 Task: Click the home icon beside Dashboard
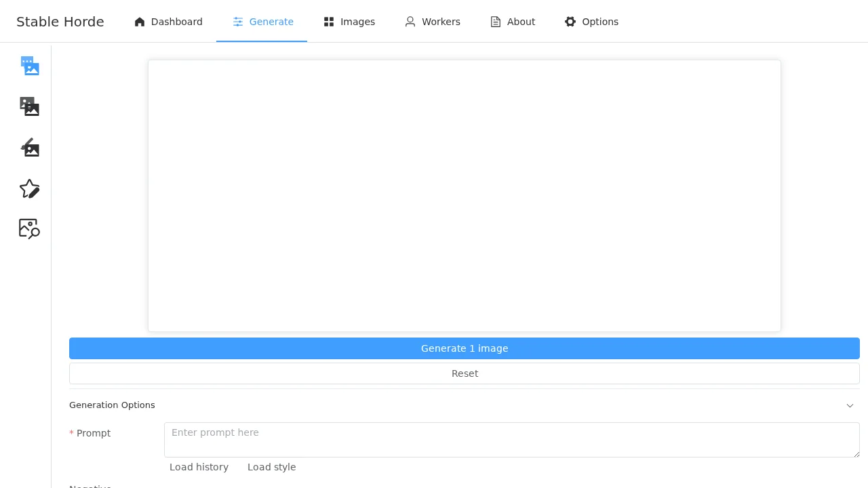tap(139, 21)
